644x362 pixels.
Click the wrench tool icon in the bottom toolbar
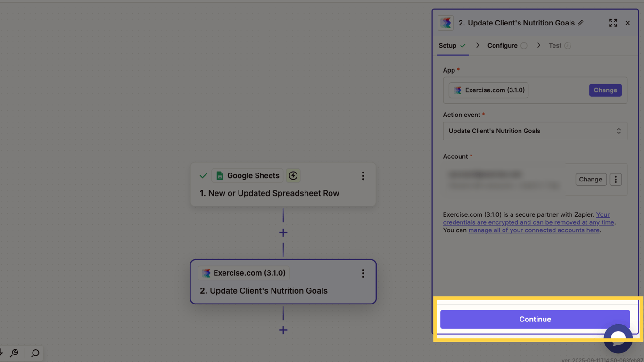click(14, 353)
